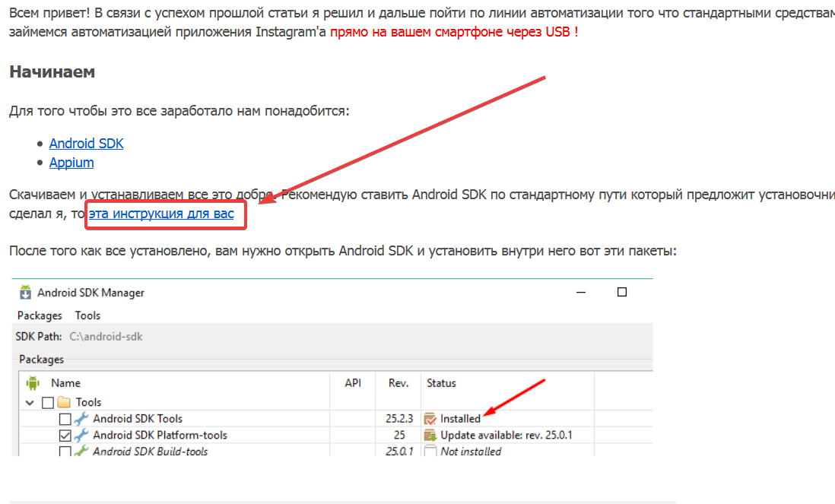Maximize the Android SDK Manager window
Image resolution: width=835 pixels, height=504 pixels.
click(621, 292)
